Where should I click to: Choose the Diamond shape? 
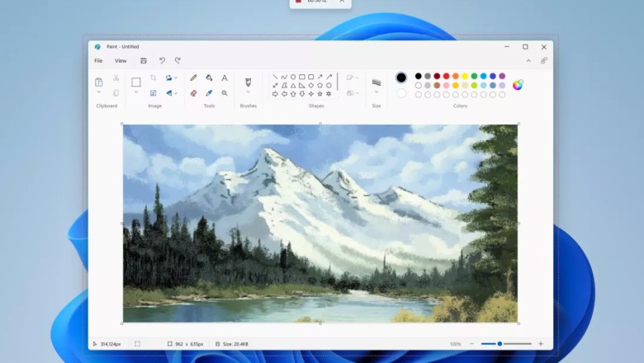click(311, 85)
